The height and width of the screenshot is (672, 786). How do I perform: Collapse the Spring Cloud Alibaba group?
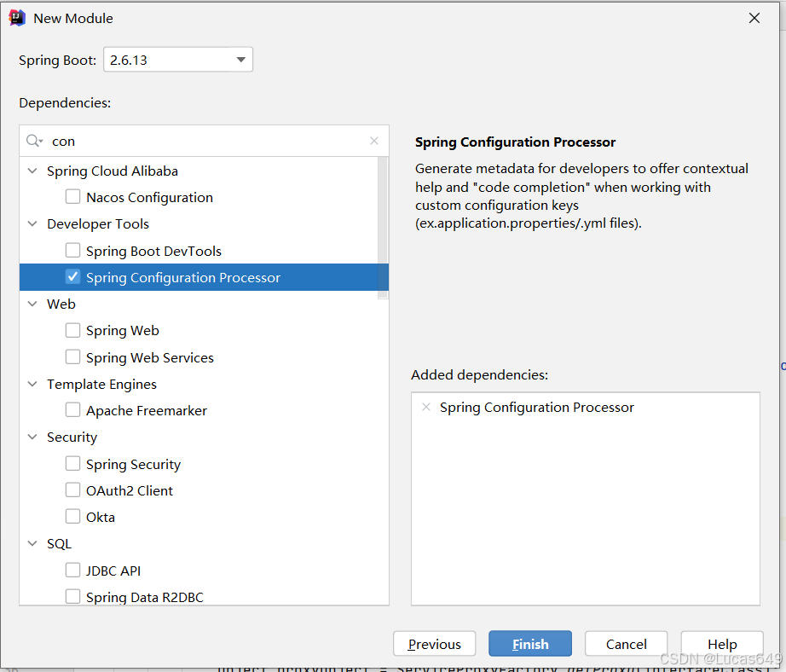[32, 171]
